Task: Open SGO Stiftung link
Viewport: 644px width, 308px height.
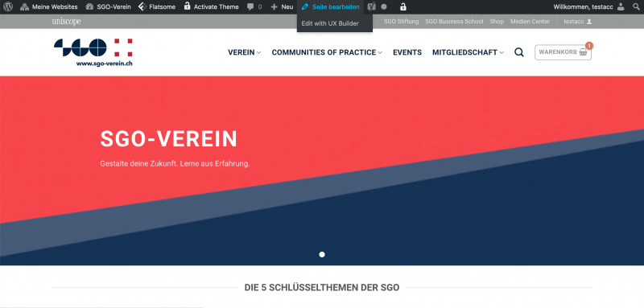Action: point(401,22)
